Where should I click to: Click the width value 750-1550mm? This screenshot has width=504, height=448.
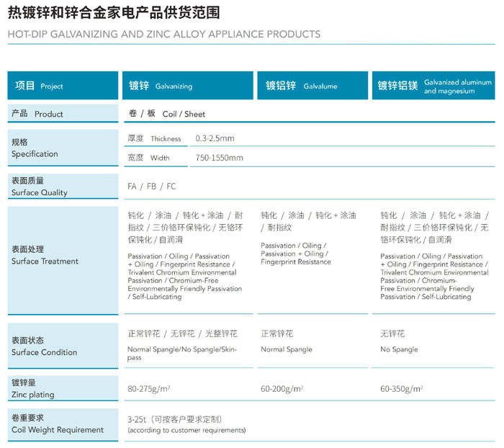219,158
